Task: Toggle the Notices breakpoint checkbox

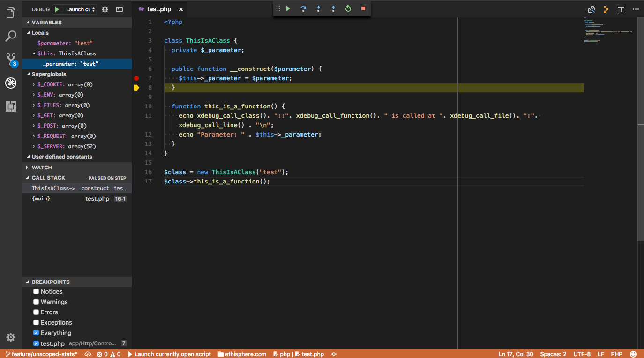Action: 36,291
